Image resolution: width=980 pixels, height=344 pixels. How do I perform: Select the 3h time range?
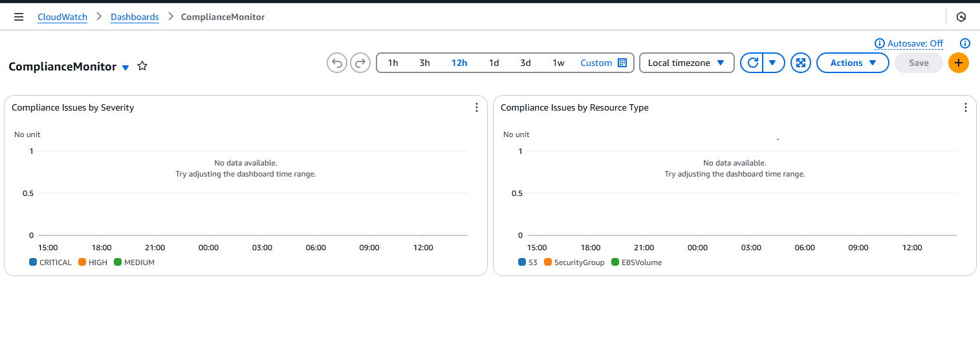(x=424, y=63)
